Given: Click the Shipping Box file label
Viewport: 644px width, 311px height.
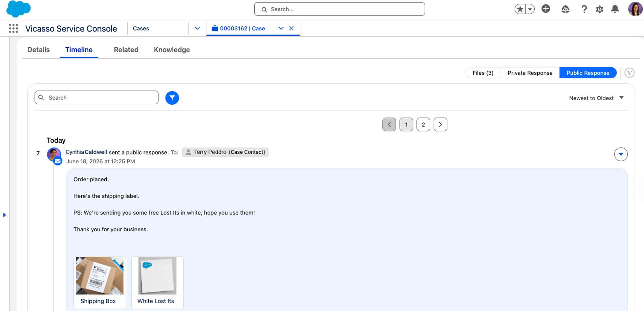Looking at the screenshot, I should tap(98, 301).
